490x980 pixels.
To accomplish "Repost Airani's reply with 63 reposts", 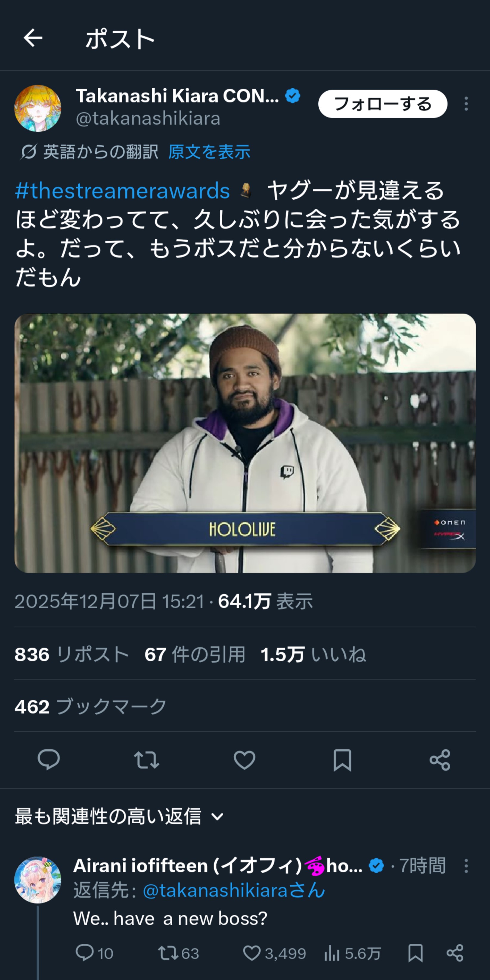I will click(x=179, y=953).
